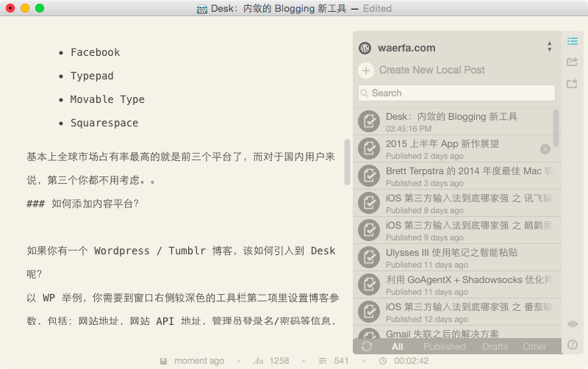Remove the 2015 上半年 App post with x button
588x369 pixels.
(545, 149)
